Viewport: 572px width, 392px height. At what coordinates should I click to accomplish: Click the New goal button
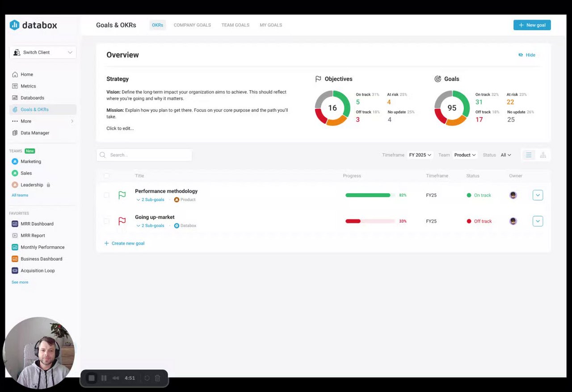(x=532, y=25)
